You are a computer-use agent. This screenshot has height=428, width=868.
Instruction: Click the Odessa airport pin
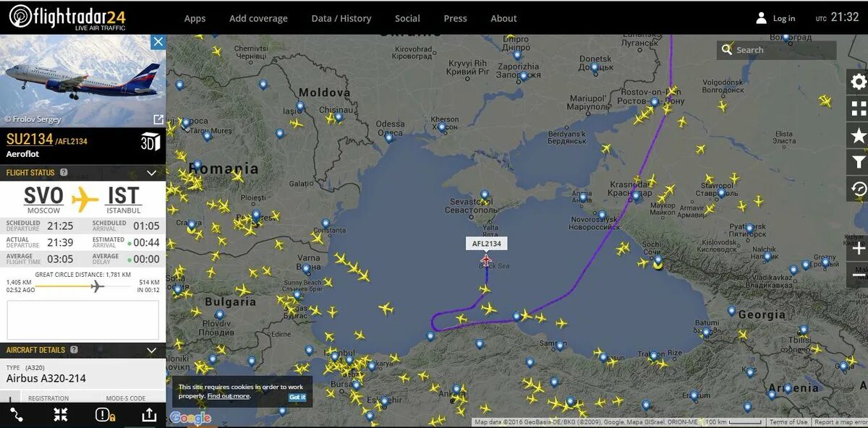click(x=388, y=137)
